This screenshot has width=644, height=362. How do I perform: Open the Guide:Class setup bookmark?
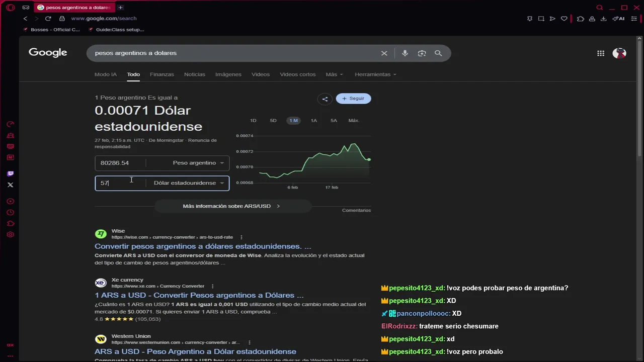[x=116, y=30]
